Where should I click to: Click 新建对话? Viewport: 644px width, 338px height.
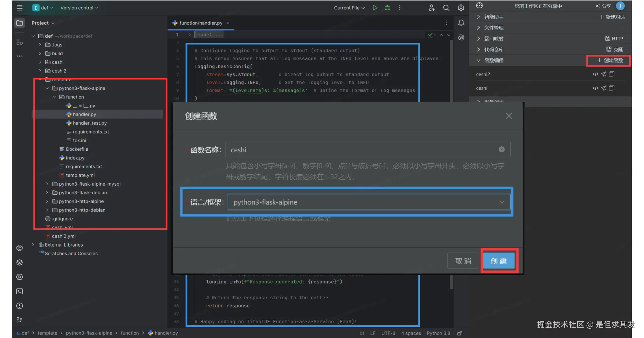click(612, 17)
